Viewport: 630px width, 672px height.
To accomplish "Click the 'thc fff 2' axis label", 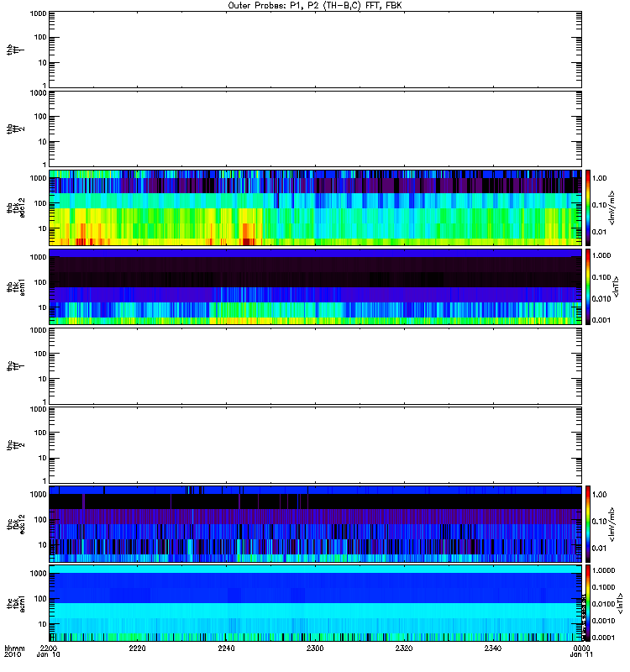I will click(15, 445).
